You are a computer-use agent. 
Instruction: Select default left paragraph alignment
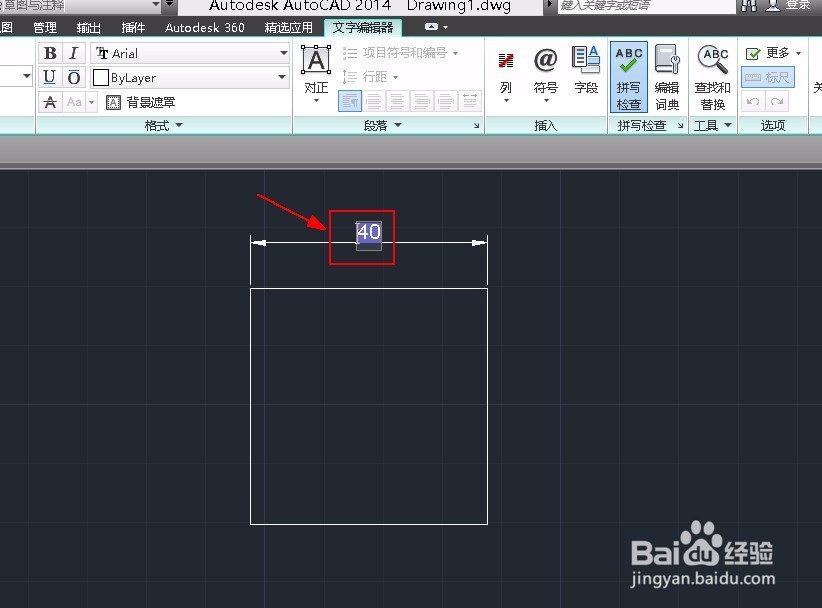(x=350, y=101)
